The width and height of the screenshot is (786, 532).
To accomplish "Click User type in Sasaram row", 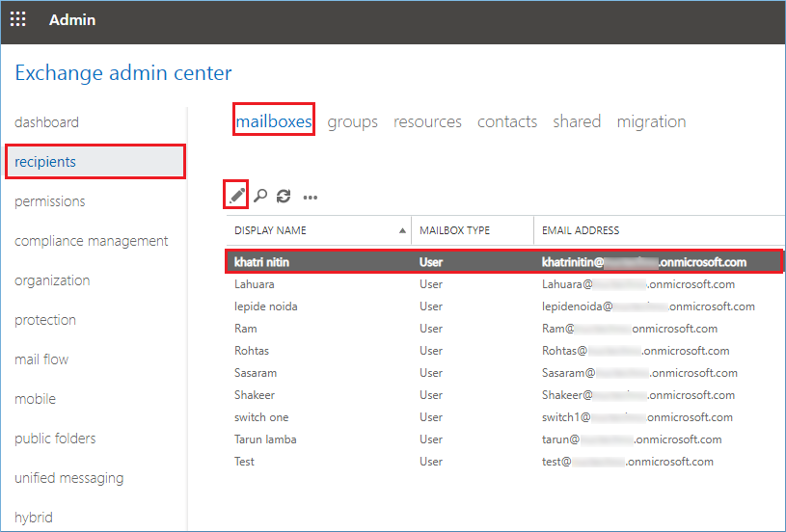I will 431,373.
